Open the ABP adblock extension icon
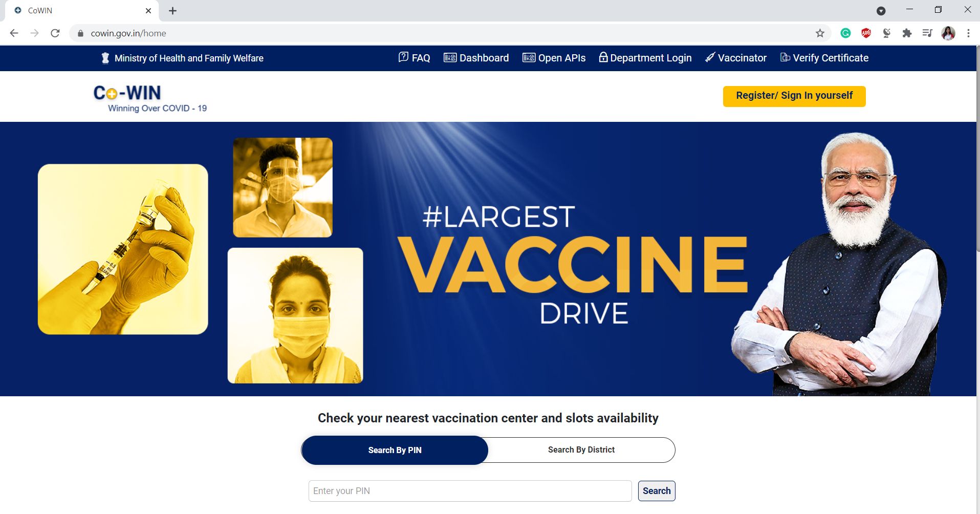The width and height of the screenshot is (980, 514). [866, 33]
